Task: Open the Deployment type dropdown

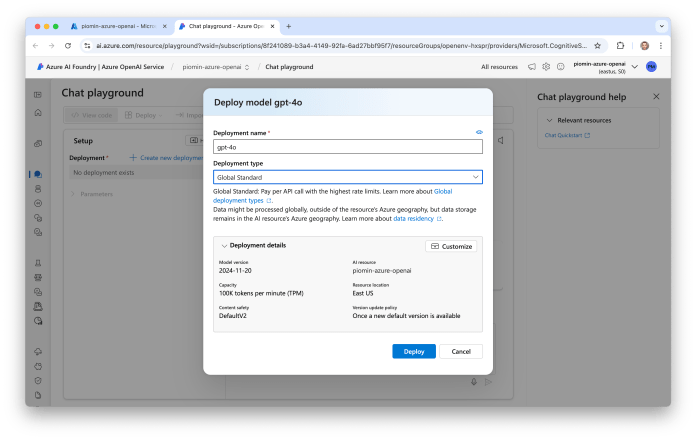Action: pyautogui.click(x=348, y=177)
